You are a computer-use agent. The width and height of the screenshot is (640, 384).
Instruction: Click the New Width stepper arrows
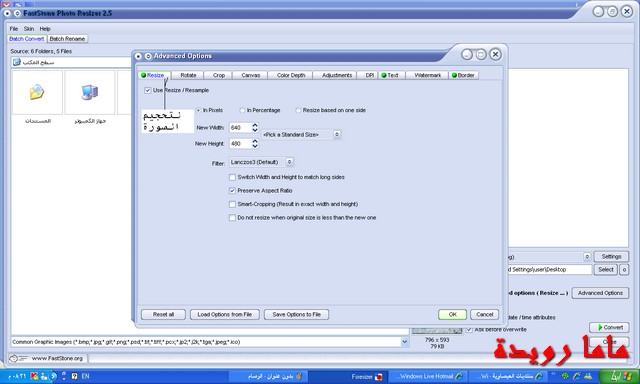pos(255,127)
